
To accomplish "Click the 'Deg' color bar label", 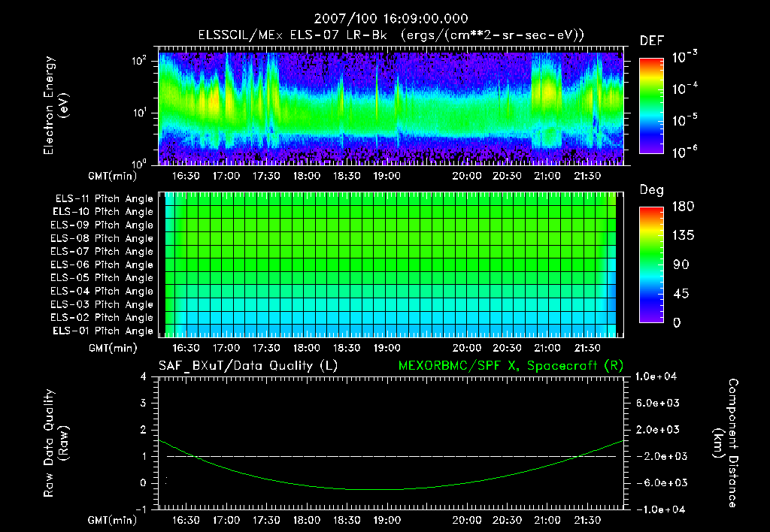I will [x=652, y=190].
